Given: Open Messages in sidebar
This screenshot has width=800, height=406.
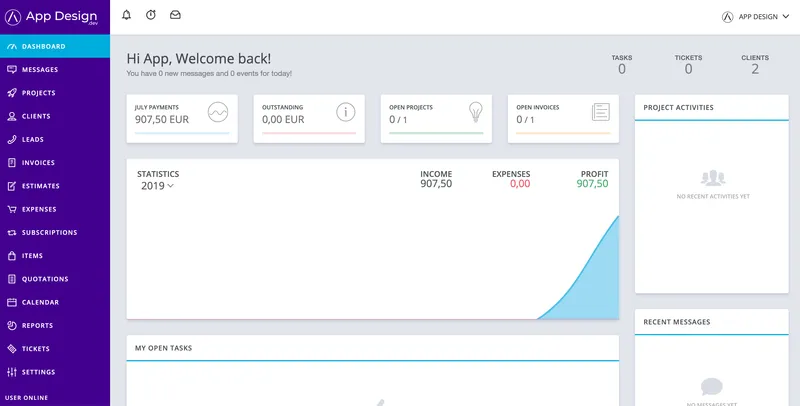Looking at the screenshot, I should [55, 70].
